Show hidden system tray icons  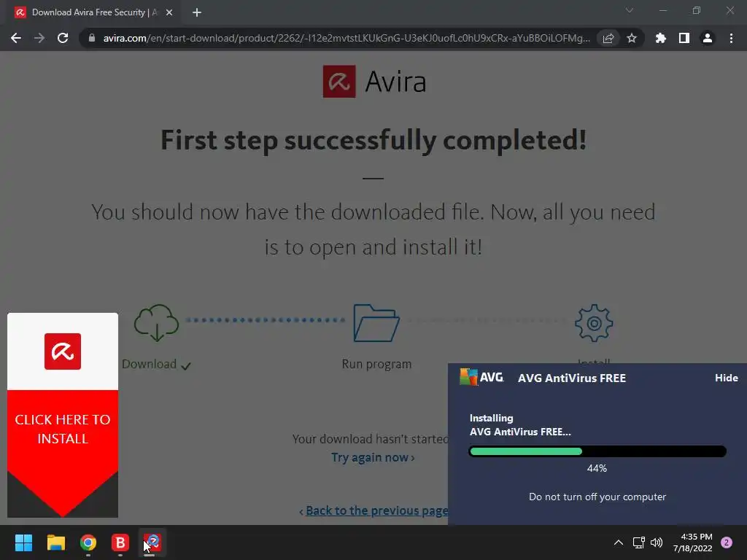coord(619,542)
